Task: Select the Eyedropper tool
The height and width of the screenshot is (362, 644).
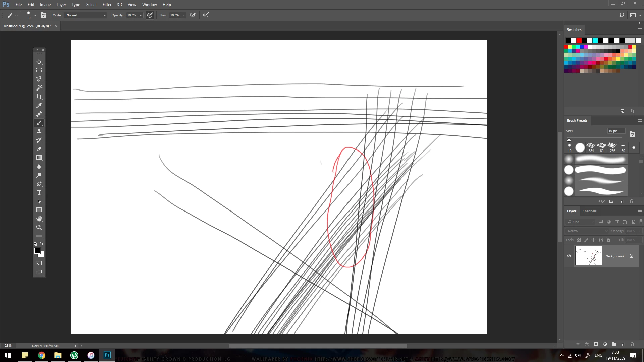Action: pos(39,105)
